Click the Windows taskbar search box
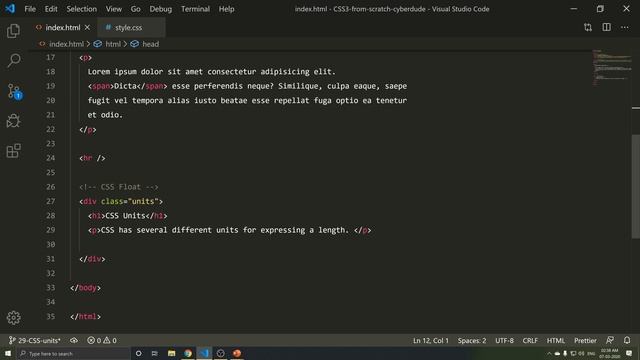 click(x=73, y=353)
